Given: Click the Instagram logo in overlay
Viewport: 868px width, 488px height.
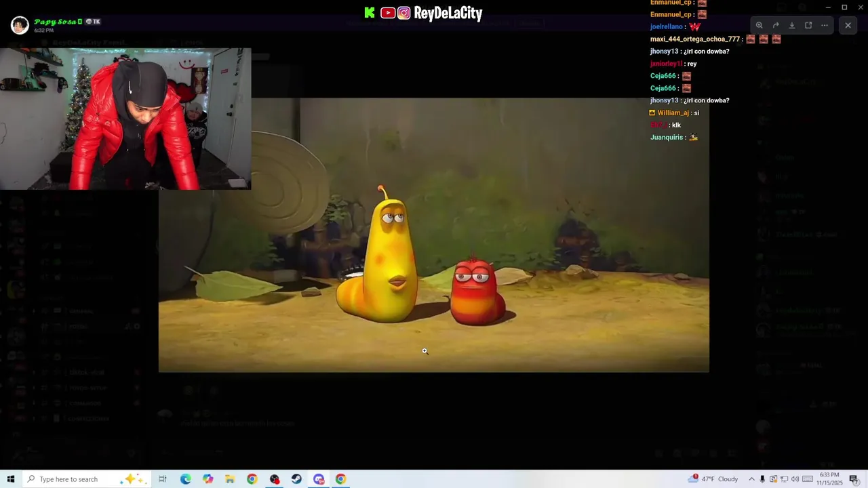Looking at the screenshot, I should (404, 13).
